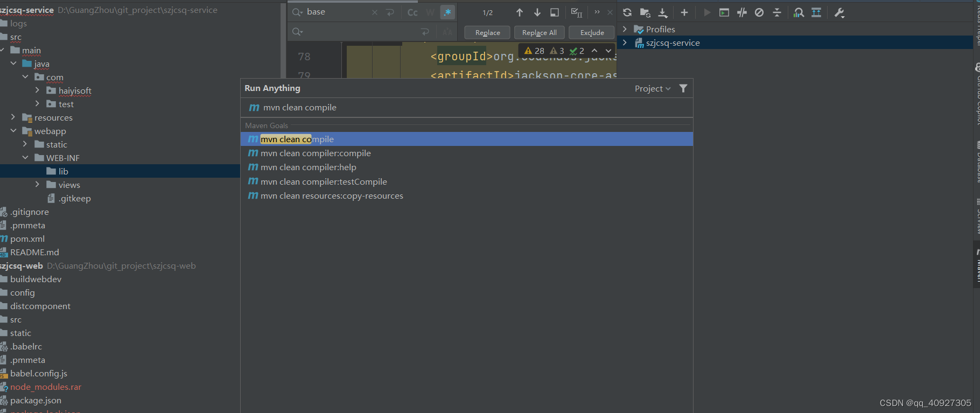Jump to next search occurrence

point(537,12)
